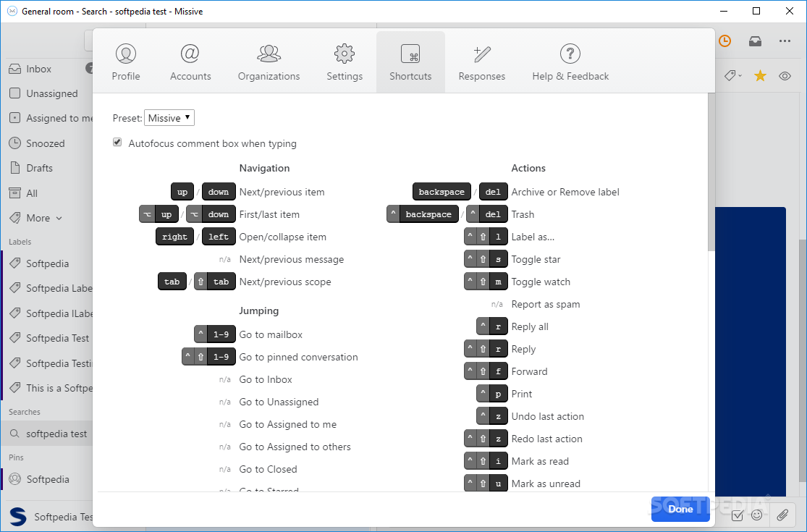The height and width of the screenshot is (532, 807).
Task: Click the tab key for Next/previous scope
Action: pyautogui.click(x=172, y=282)
